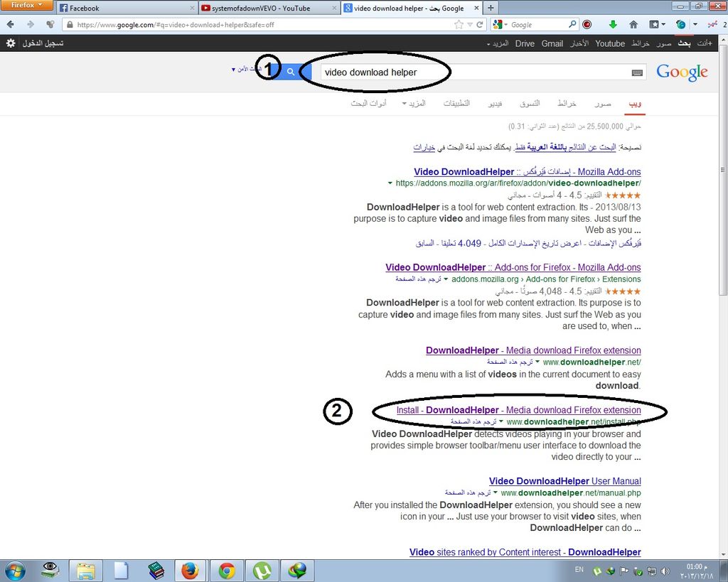Viewport: 728px width, 582px height.
Task: Expand the المزيد dropdown in the results tabs
Action: (x=414, y=103)
